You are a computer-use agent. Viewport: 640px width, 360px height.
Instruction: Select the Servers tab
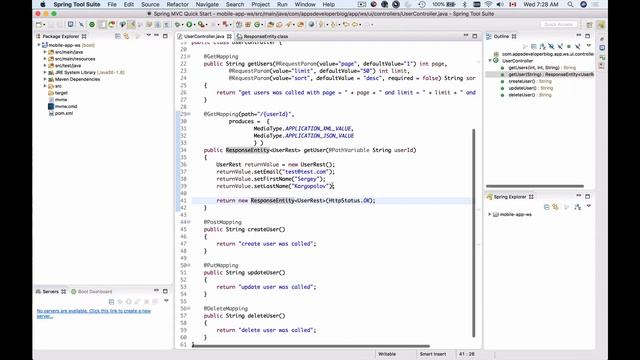pyautogui.click(x=51, y=291)
